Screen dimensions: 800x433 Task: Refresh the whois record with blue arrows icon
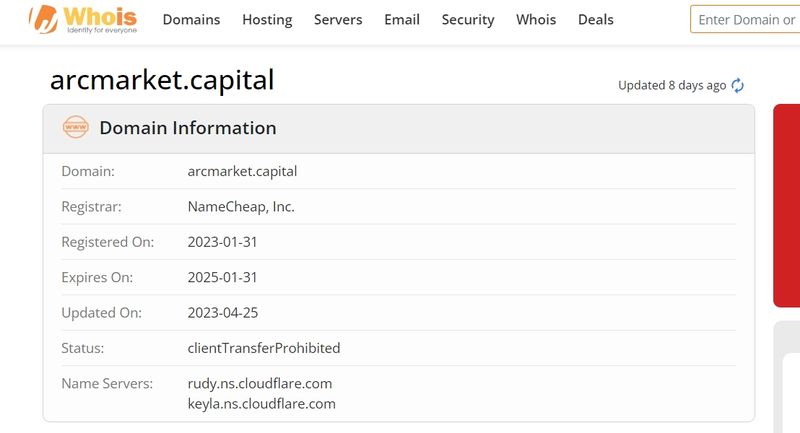737,85
